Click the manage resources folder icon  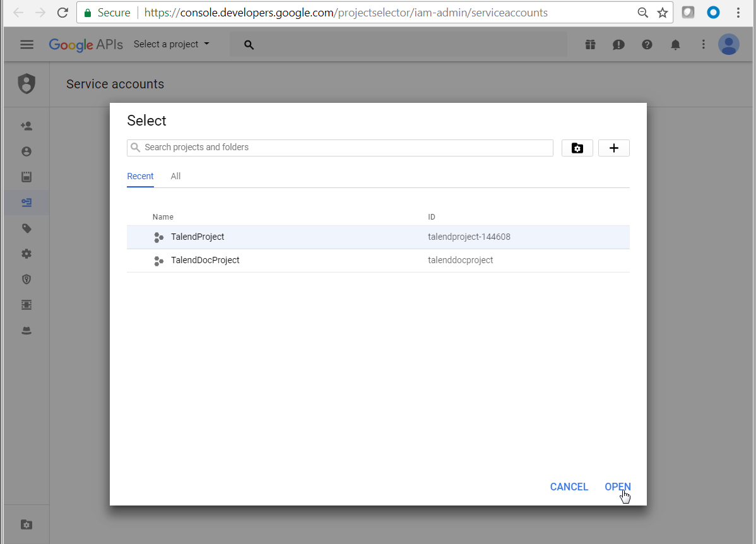pos(577,148)
